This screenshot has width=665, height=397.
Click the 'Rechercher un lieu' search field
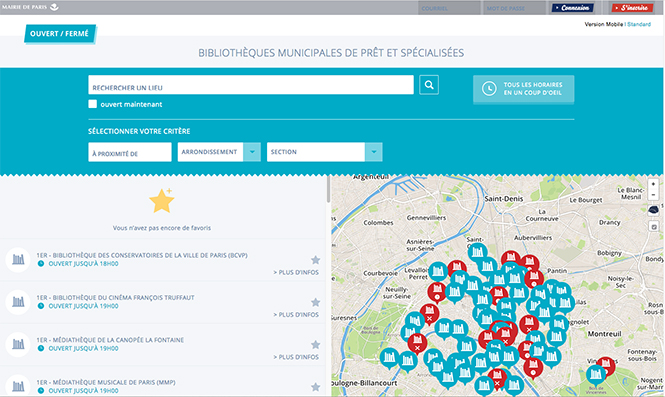(251, 85)
